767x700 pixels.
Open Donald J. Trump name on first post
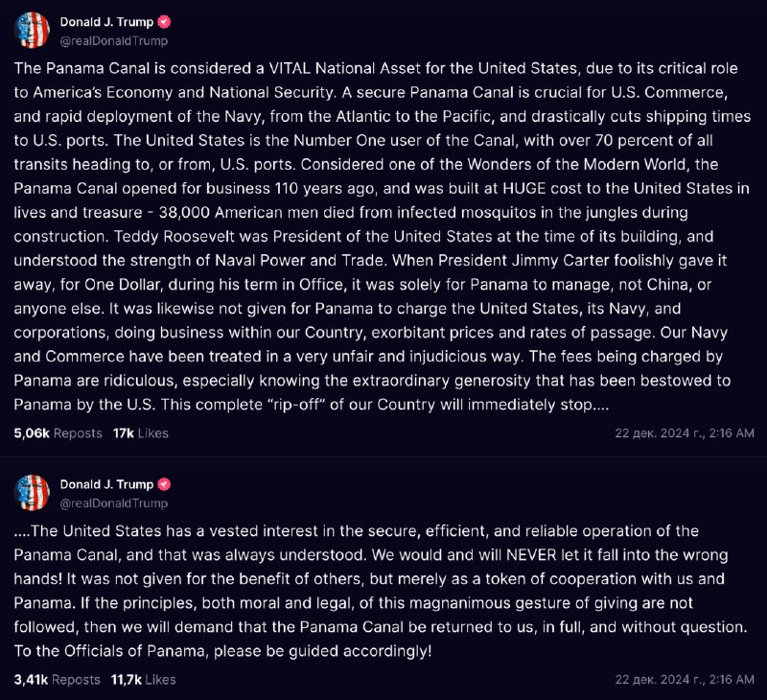tap(106, 22)
